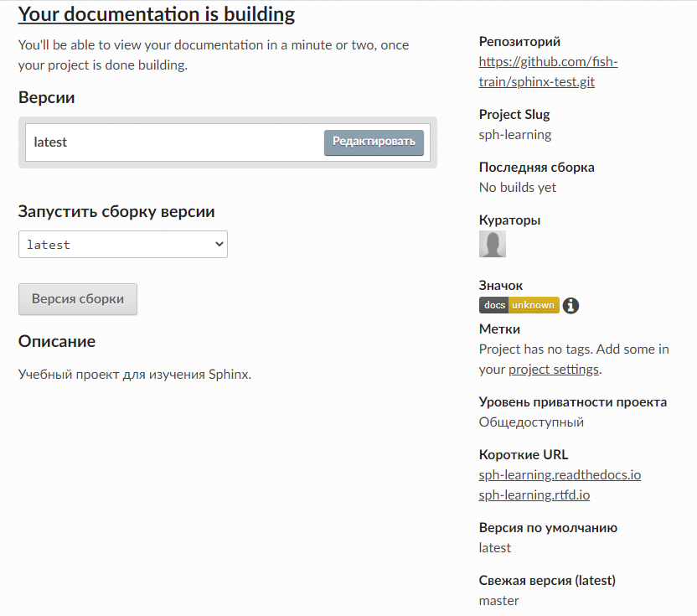Click the Версии section heading

coord(46,97)
